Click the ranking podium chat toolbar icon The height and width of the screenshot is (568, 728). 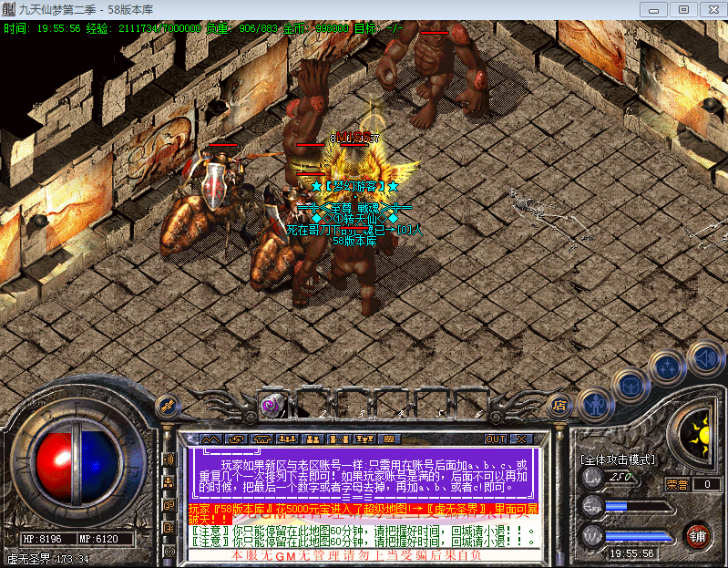(364, 439)
